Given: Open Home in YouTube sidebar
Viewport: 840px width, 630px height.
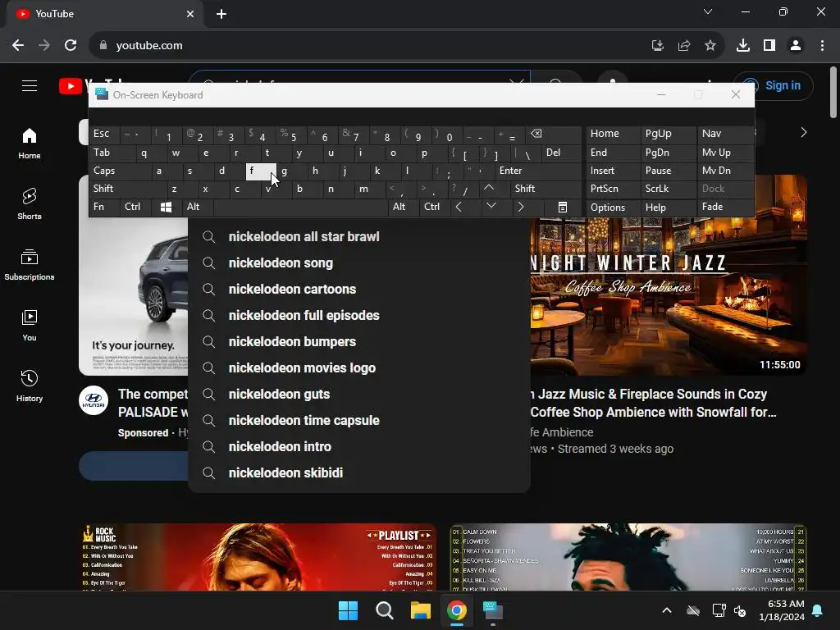Looking at the screenshot, I should [x=30, y=144].
